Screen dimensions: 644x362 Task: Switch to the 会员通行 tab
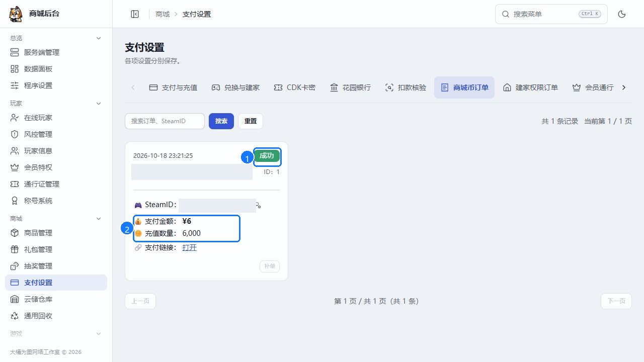pos(593,87)
